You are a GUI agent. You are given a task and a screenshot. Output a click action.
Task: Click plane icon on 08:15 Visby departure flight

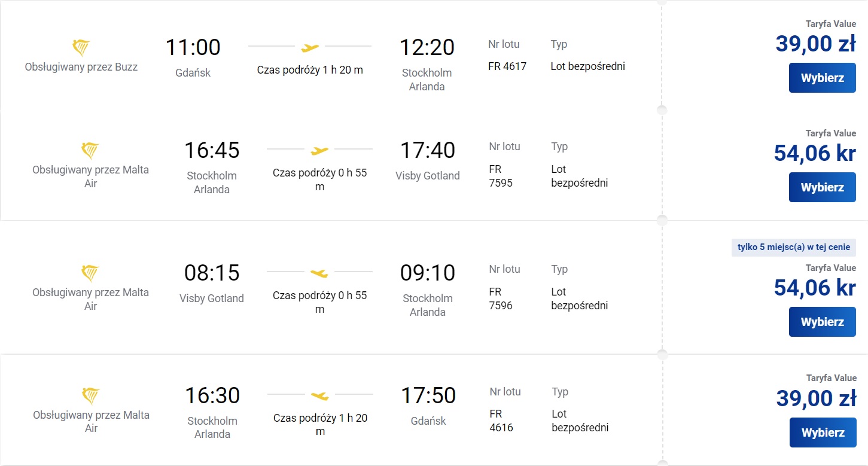click(x=319, y=273)
